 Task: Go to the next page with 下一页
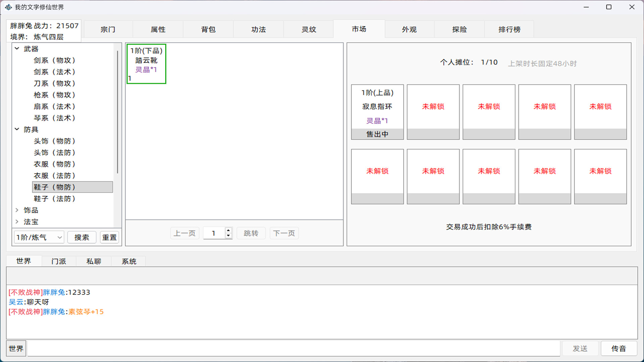coord(284,233)
